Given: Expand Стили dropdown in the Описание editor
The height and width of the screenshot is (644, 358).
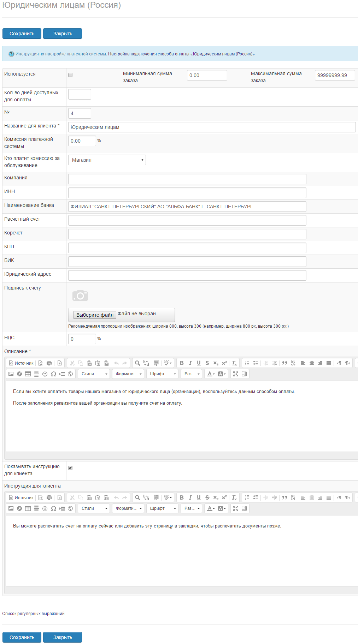Looking at the screenshot, I should pyautogui.click(x=94, y=374).
